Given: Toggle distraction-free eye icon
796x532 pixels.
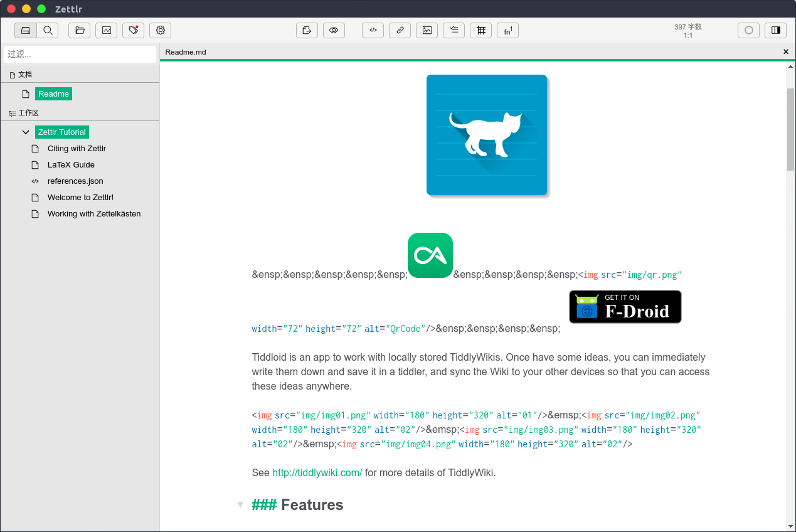Looking at the screenshot, I should 334,30.
